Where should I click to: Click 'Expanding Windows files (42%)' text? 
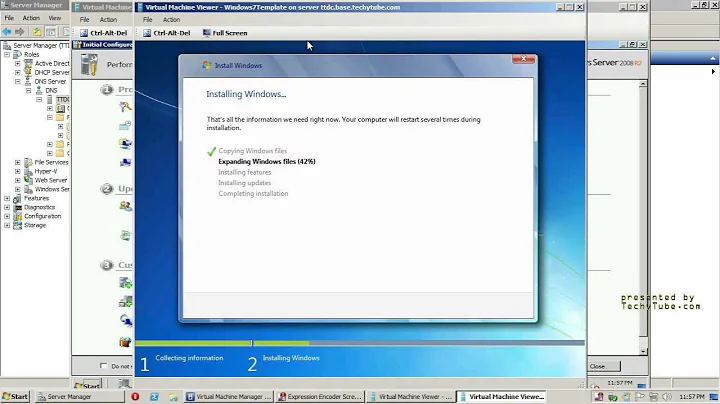267,162
